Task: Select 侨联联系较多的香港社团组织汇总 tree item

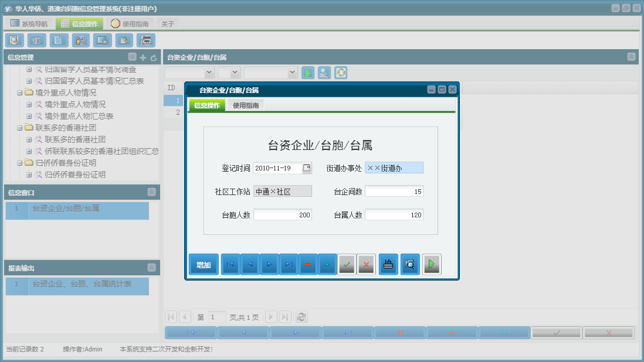Action: click(101, 151)
